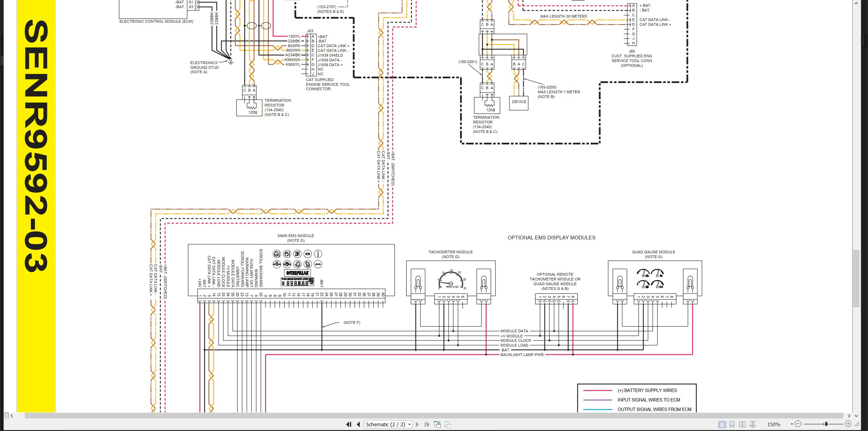868x431 pixels.
Task: Go to the first page
Action: (x=349, y=424)
